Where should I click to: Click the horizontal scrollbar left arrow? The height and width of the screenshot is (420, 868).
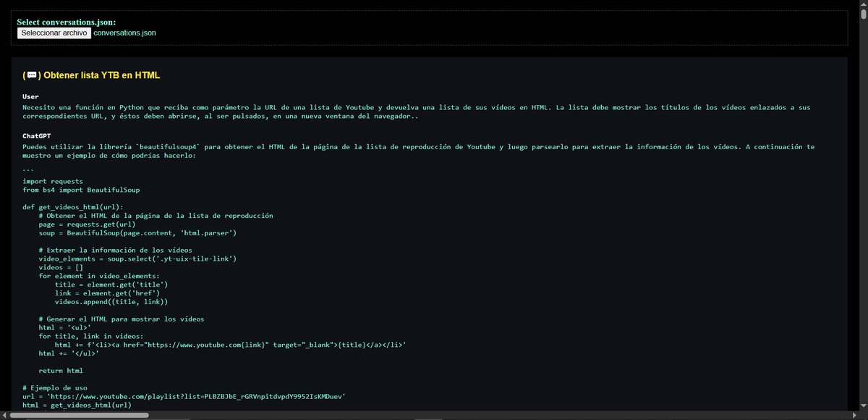tap(4, 416)
